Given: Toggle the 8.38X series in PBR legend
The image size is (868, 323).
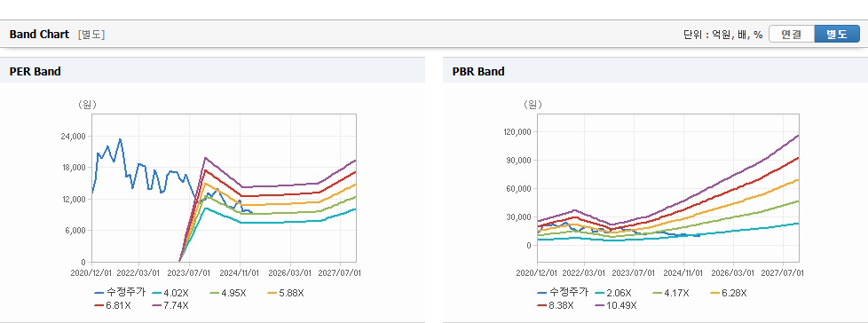Looking at the screenshot, I should [x=556, y=304].
